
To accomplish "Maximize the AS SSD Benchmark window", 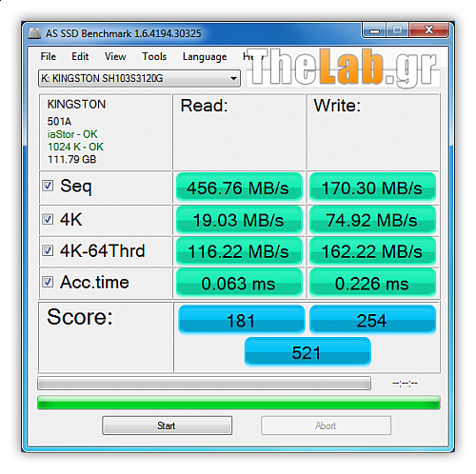I will click(x=397, y=30).
